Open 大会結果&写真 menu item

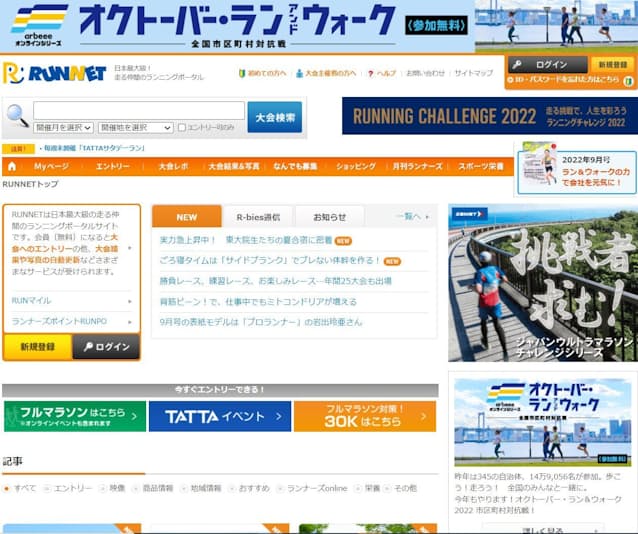click(x=234, y=166)
